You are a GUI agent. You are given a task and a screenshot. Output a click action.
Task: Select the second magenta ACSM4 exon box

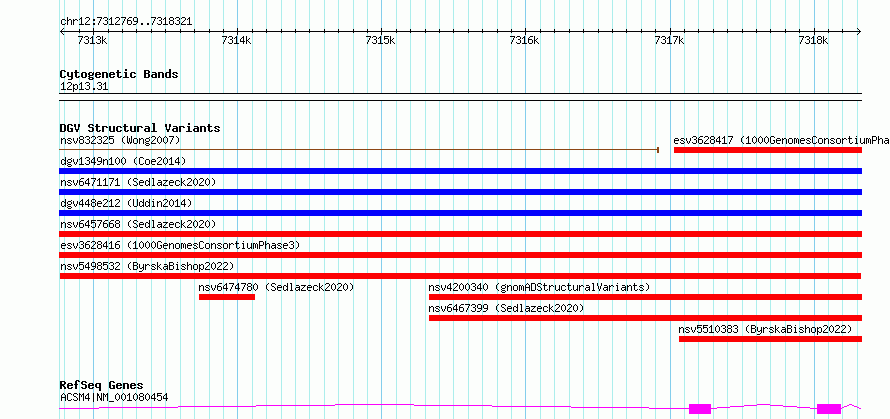pyautogui.click(x=829, y=409)
